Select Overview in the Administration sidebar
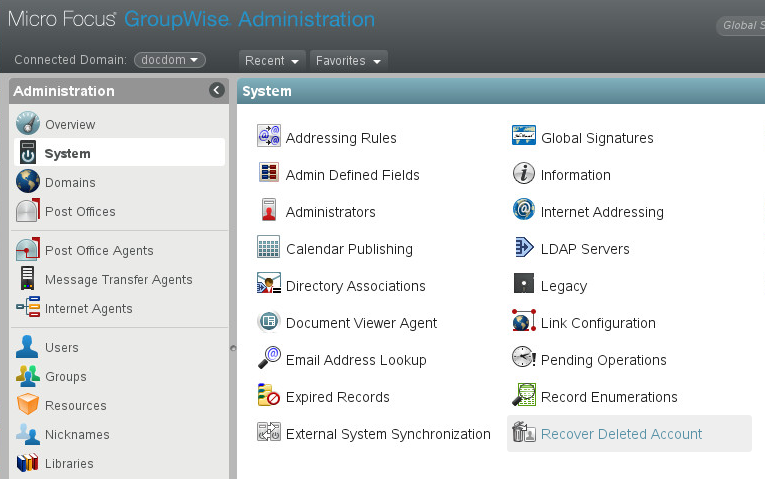The height and width of the screenshot is (479, 765). tap(70, 125)
